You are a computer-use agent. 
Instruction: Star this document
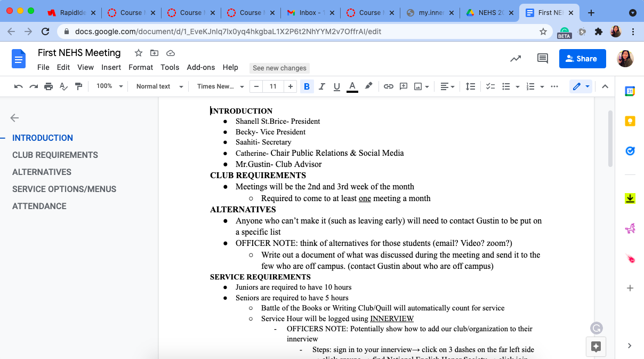coord(139,53)
